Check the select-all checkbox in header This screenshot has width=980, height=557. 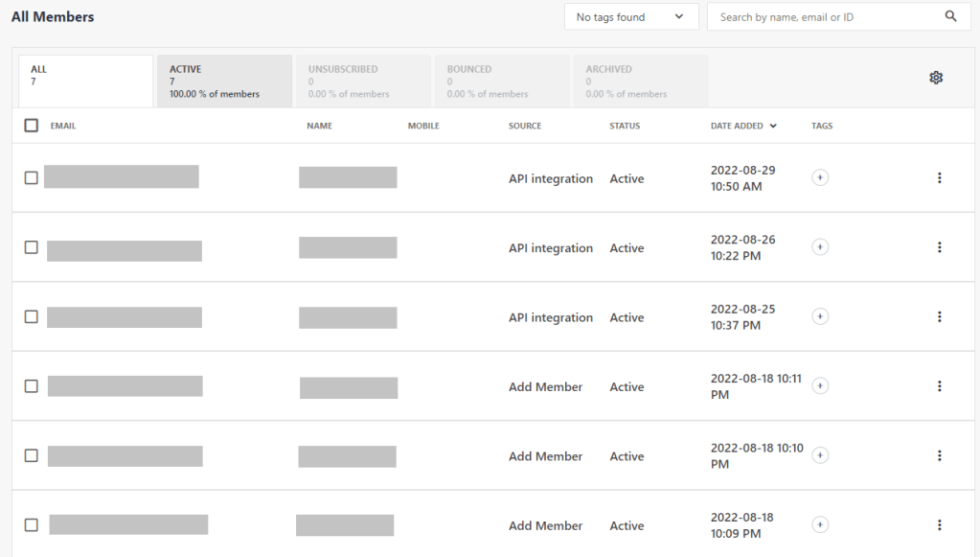32,126
